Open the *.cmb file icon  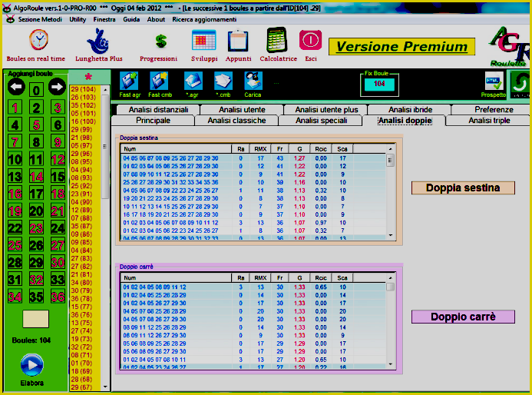pos(223,81)
